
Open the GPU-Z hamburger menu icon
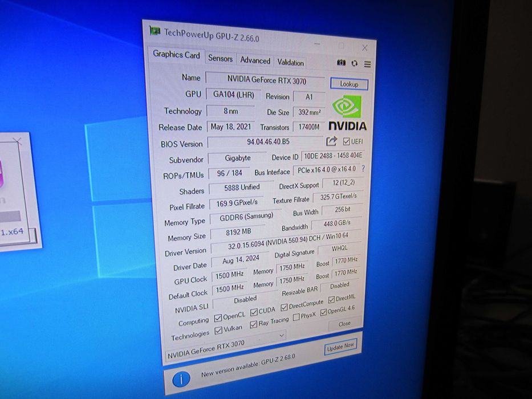coord(367,64)
